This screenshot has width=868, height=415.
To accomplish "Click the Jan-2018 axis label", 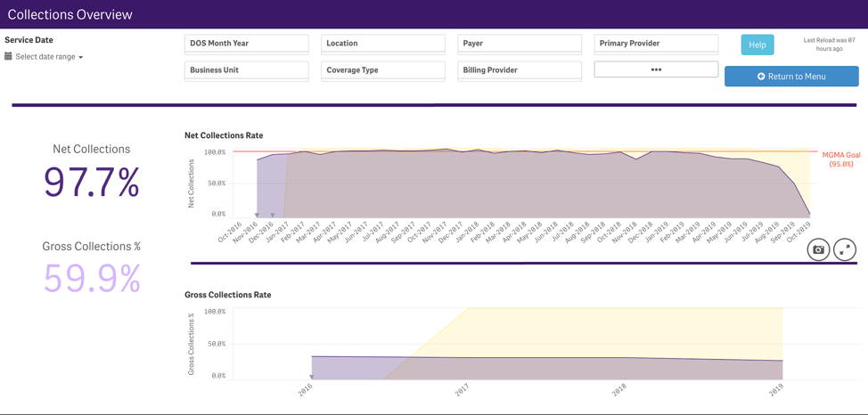I will click(468, 232).
